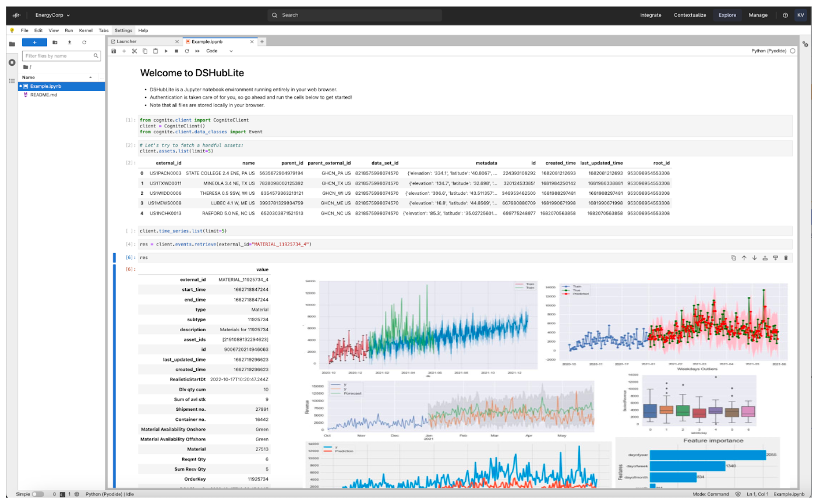The image size is (820, 504).
Task: Close the Example.ipynb tab
Action: click(252, 41)
